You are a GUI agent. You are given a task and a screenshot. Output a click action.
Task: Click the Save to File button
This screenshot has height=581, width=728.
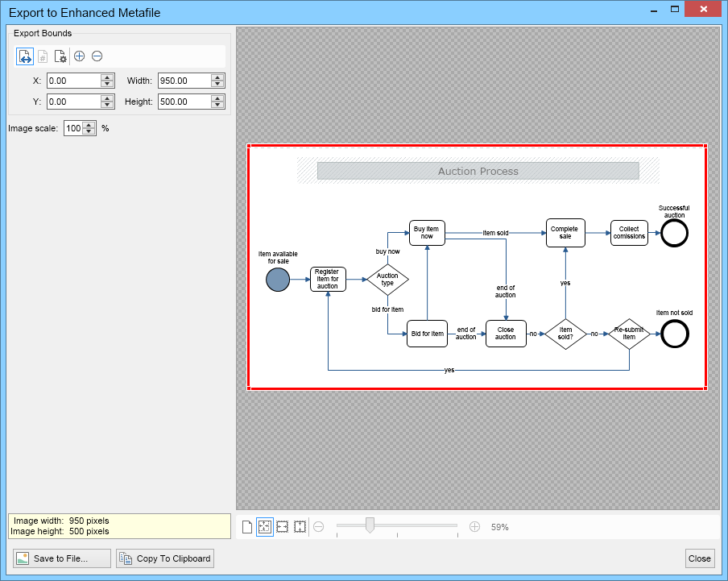coord(62,558)
